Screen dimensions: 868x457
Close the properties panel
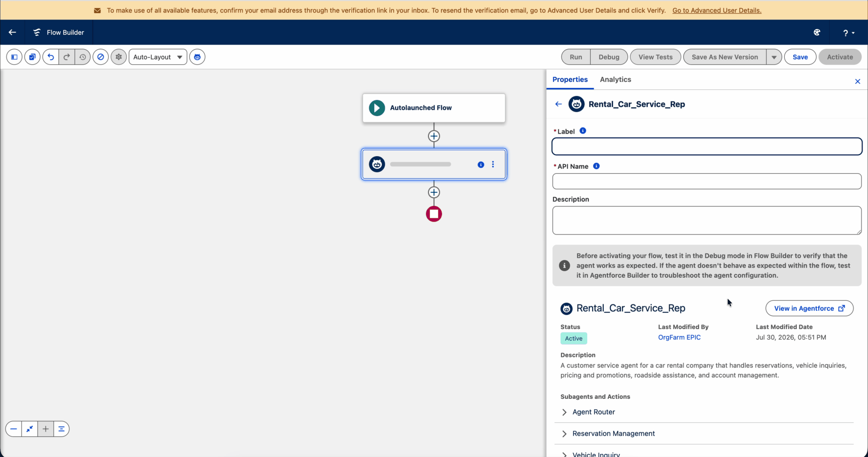857,81
